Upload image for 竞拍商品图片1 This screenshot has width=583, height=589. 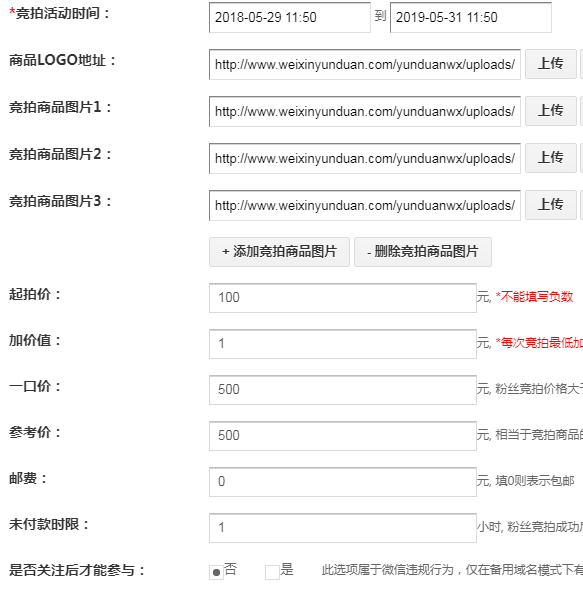click(551, 111)
